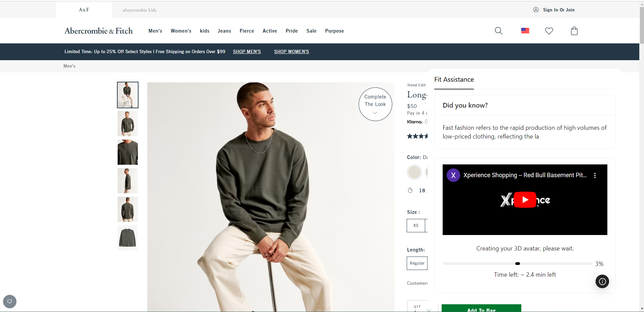The width and height of the screenshot is (644, 312).
Task: Click the Abercrombie & Fitch logo
Action: coord(98,31)
